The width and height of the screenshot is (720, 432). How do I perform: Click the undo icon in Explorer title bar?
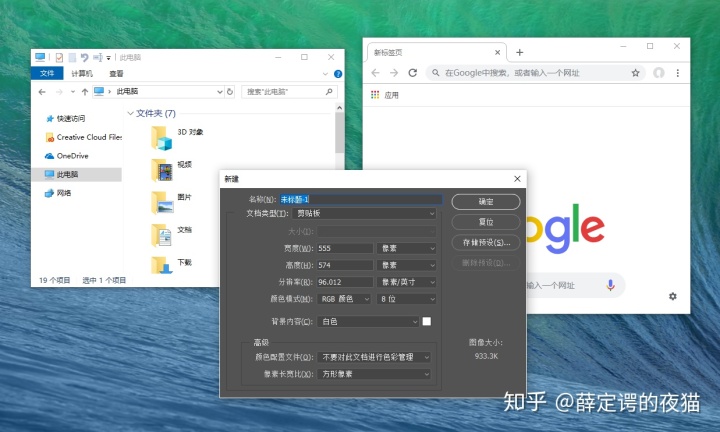pyautogui.click(x=84, y=57)
